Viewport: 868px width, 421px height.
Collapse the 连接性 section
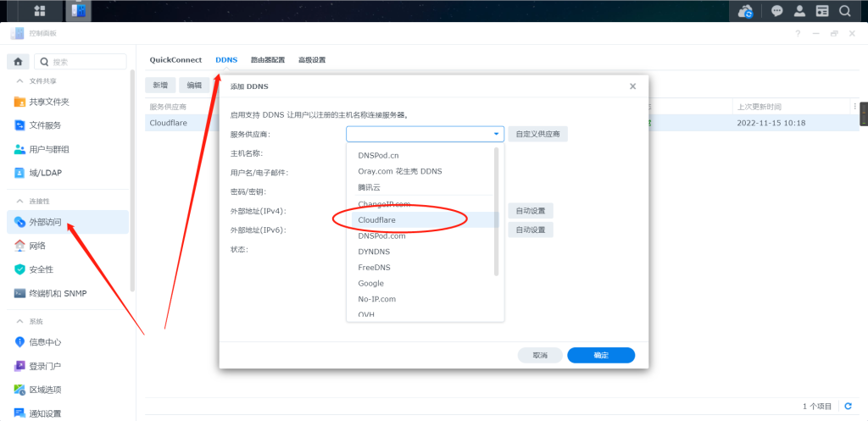(x=20, y=202)
